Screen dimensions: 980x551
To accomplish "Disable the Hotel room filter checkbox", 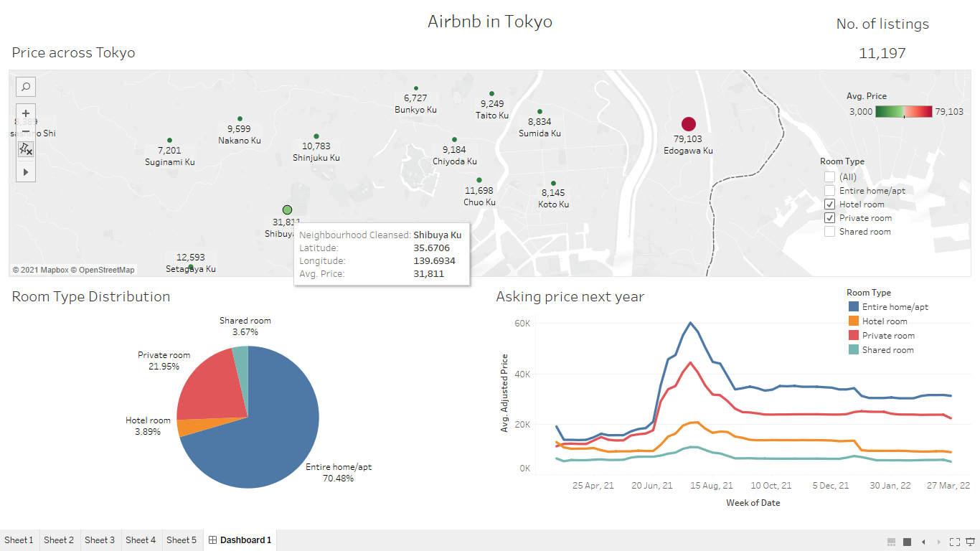I will (x=829, y=204).
